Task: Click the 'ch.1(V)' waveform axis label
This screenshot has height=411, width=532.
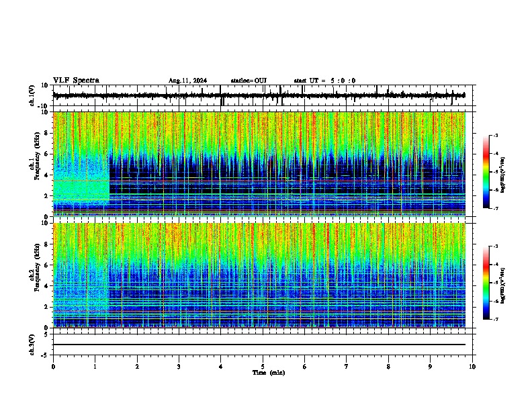Action: tap(32, 95)
